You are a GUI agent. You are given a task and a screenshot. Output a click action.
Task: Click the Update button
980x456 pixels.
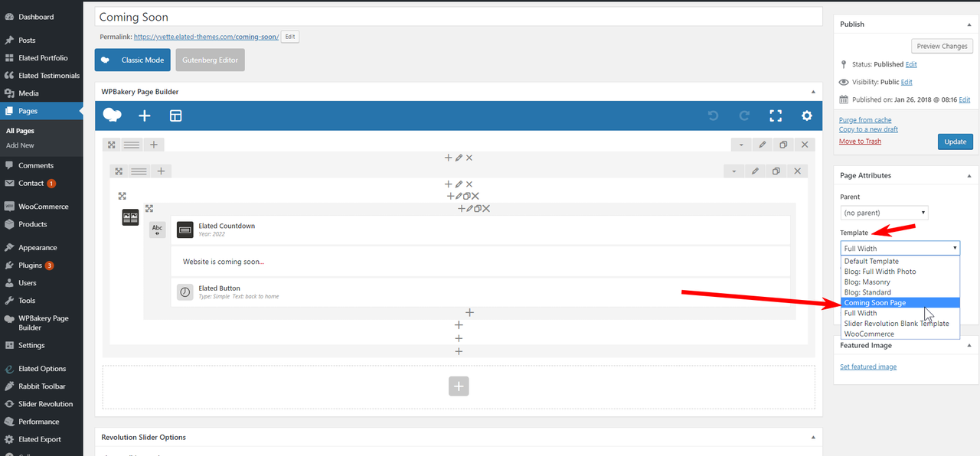(x=955, y=142)
